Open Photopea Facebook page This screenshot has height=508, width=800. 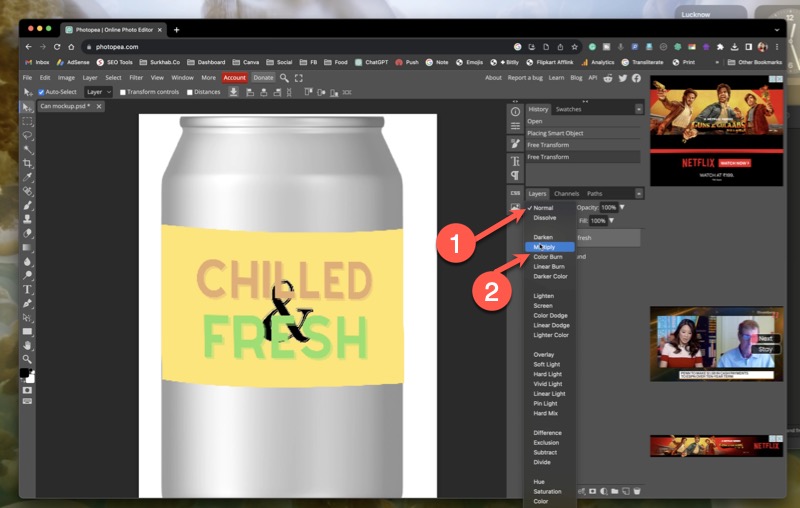tap(636, 78)
